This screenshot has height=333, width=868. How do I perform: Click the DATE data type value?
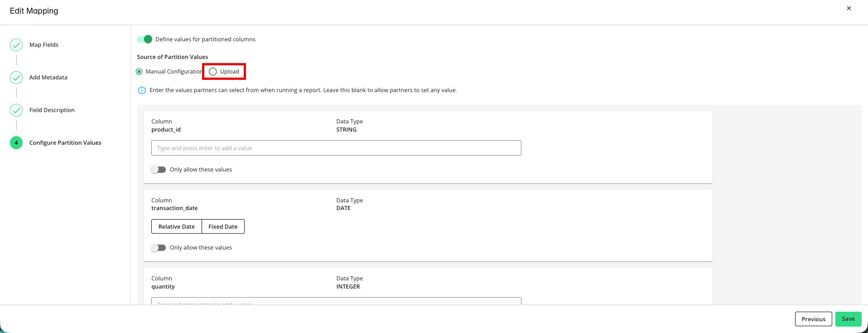click(343, 208)
